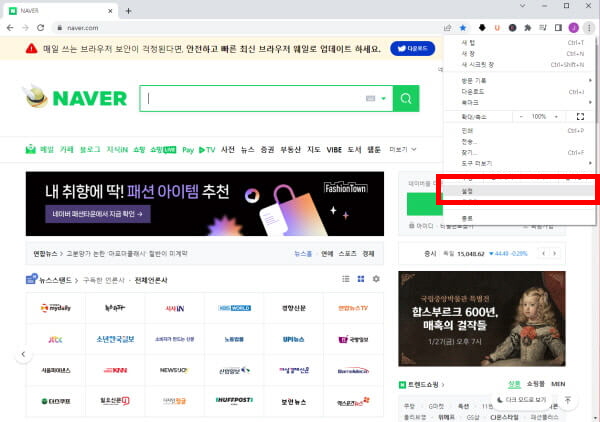Open the HUFFPOST newsstand tile
Image resolution: width=600 pixels, height=422 pixels.
(x=234, y=401)
